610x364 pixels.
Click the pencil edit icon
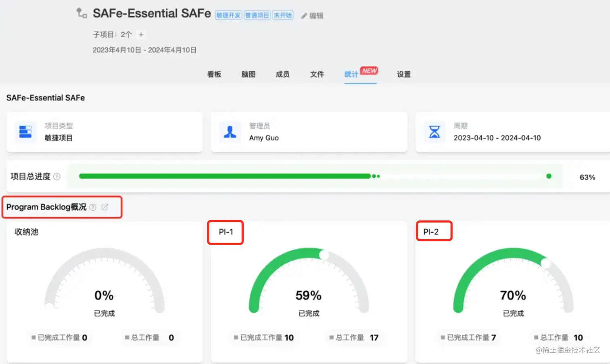click(304, 16)
